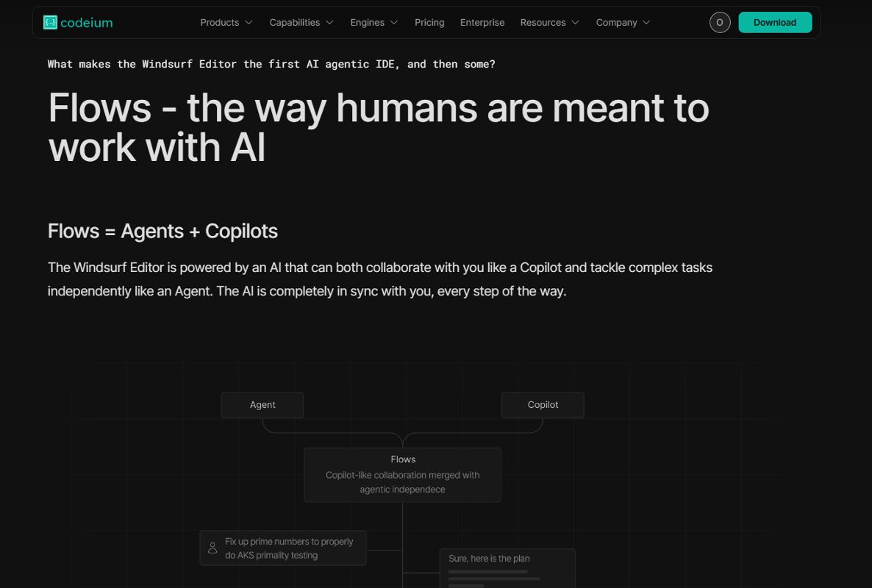Click the user icon in prompt bubble
872x588 pixels.
pos(212,548)
